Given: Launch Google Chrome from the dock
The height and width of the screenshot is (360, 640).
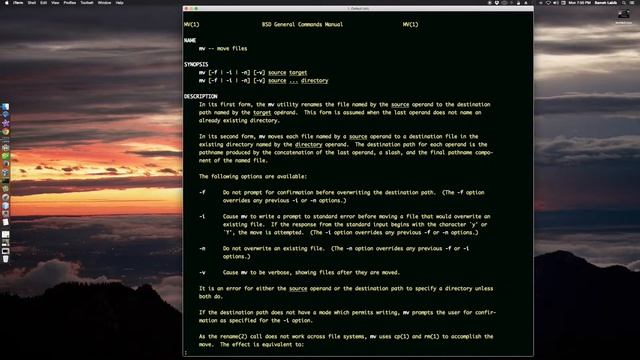Looking at the screenshot, I should (5, 132).
